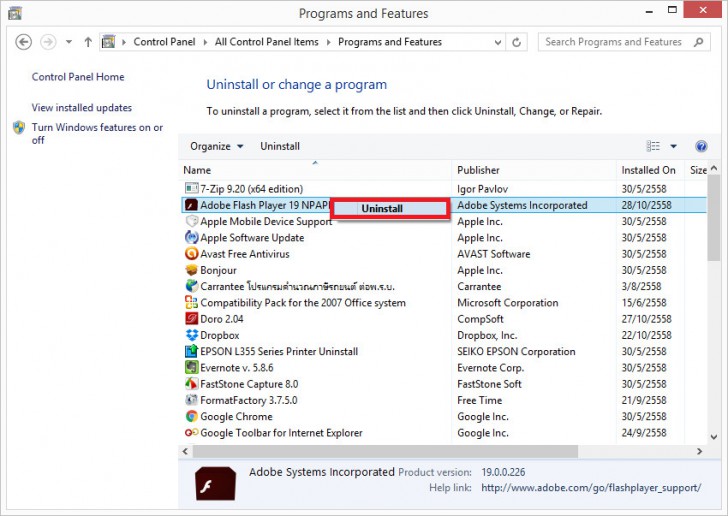728x516 pixels.
Task: Click the SEIKO EPSON Corporation publisher cell
Action: 516,351
